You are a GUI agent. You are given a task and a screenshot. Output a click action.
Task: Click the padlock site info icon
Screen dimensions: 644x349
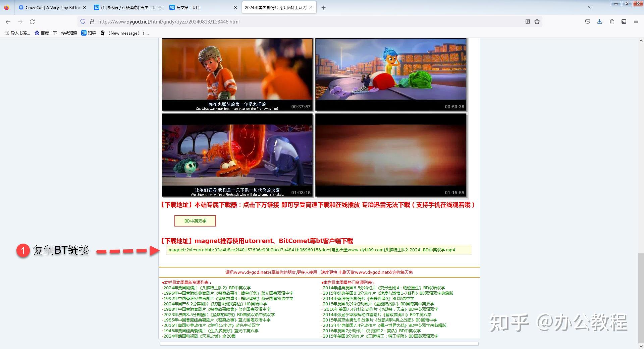tap(92, 21)
